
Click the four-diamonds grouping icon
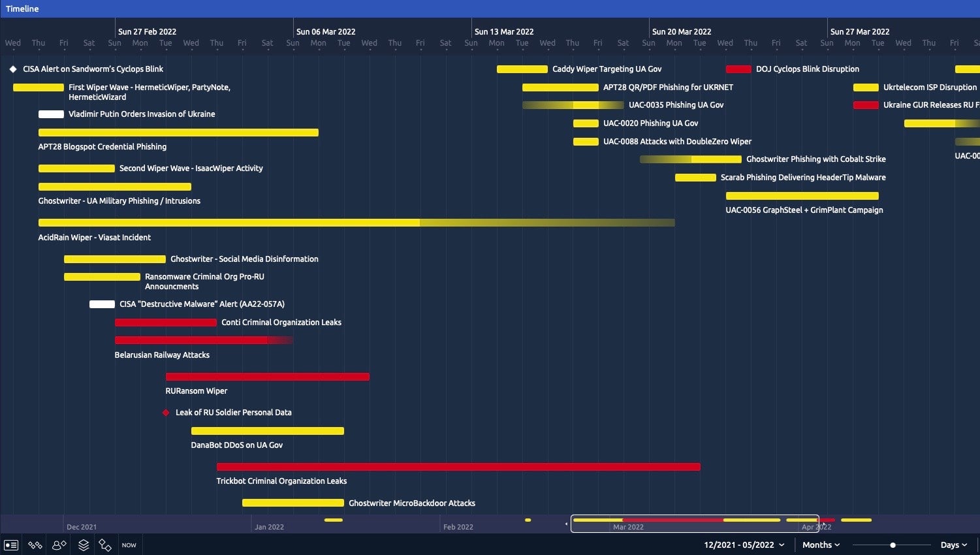pos(35,545)
